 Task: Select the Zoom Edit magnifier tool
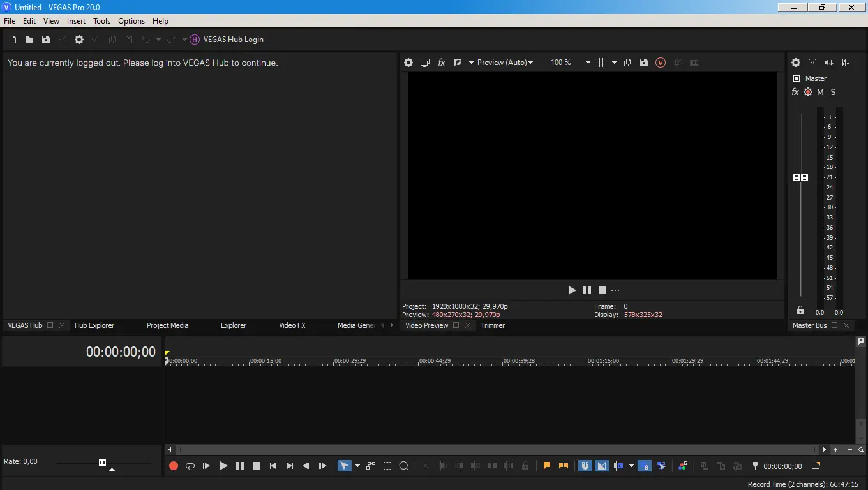[x=404, y=466]
